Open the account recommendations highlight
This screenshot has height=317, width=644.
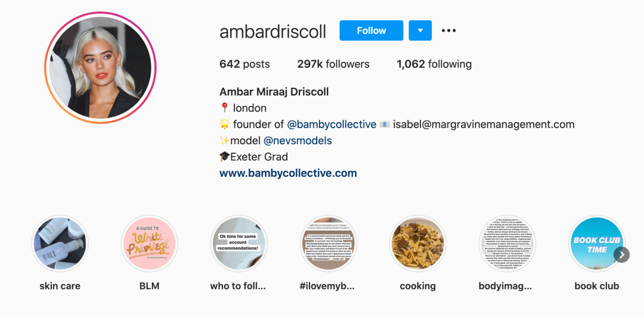pyautogui.click(x=239, y=244)
